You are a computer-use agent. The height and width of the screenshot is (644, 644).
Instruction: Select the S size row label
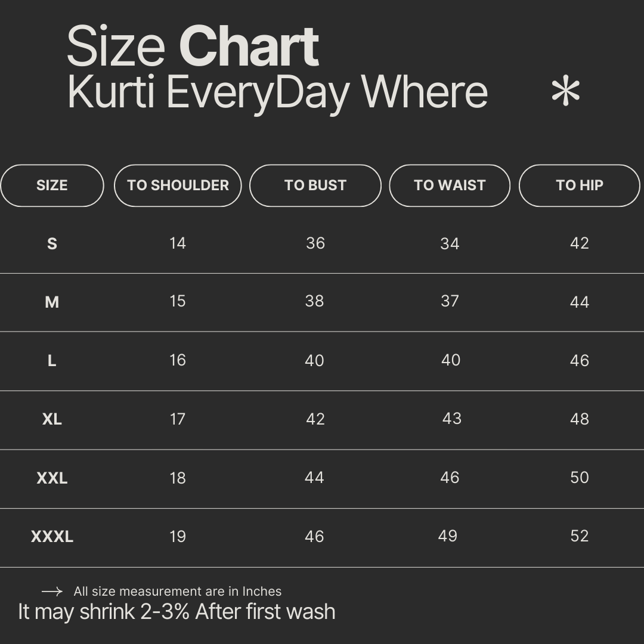point(52,243)
